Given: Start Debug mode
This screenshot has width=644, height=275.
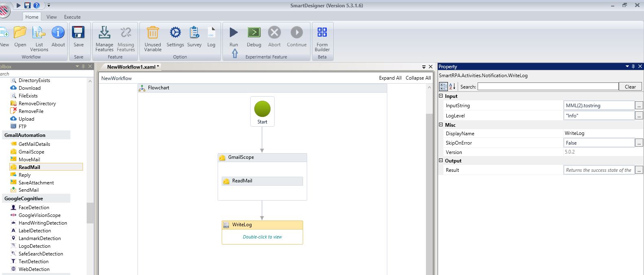Looking at the screenshot, I should tap(254, 32).
